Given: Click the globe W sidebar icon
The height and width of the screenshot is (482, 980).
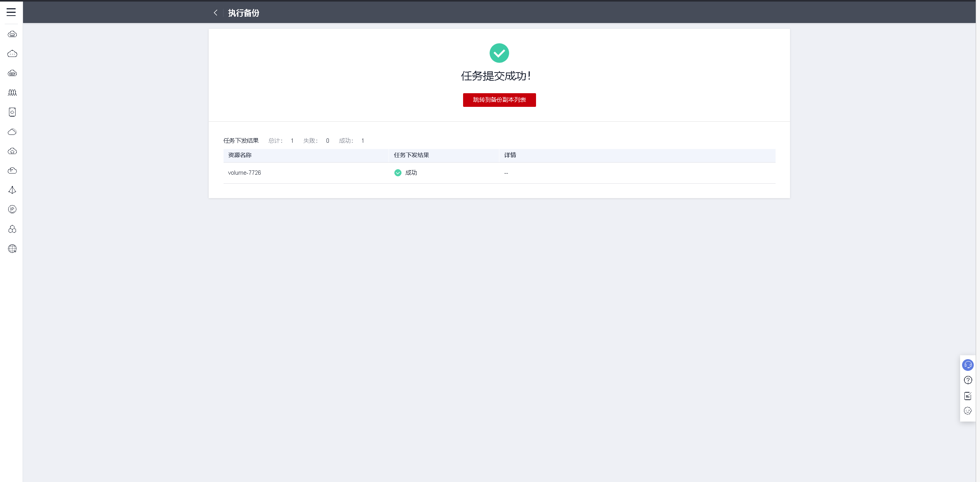Looking at the screenshot, I should 12,248.
